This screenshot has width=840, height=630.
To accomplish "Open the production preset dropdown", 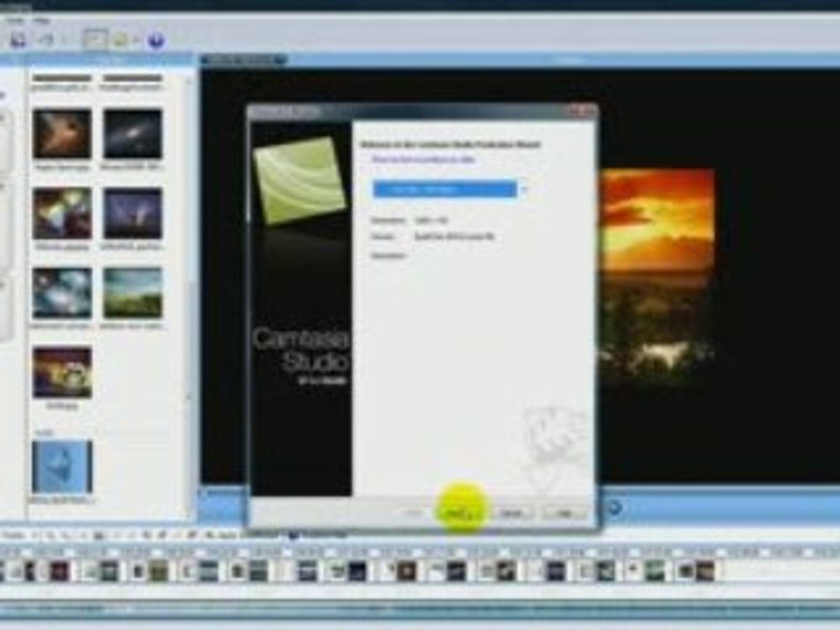I will pyautogui.click(x=450, y=189).
